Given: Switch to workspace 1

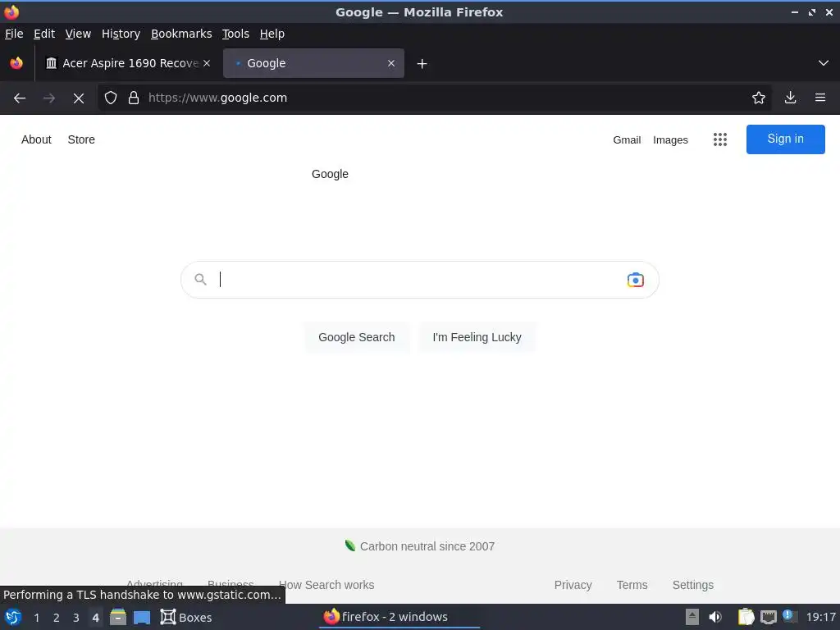Looking at the screenshot, I should (37, 618).
